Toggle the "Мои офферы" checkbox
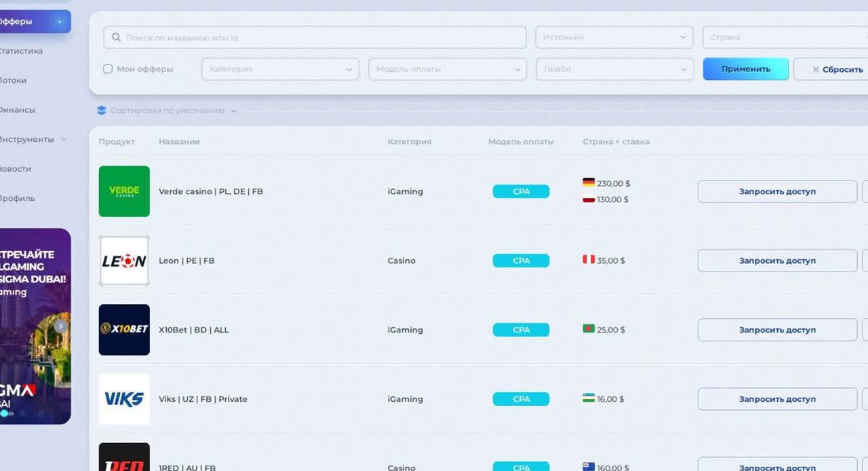 pos(108,69)
